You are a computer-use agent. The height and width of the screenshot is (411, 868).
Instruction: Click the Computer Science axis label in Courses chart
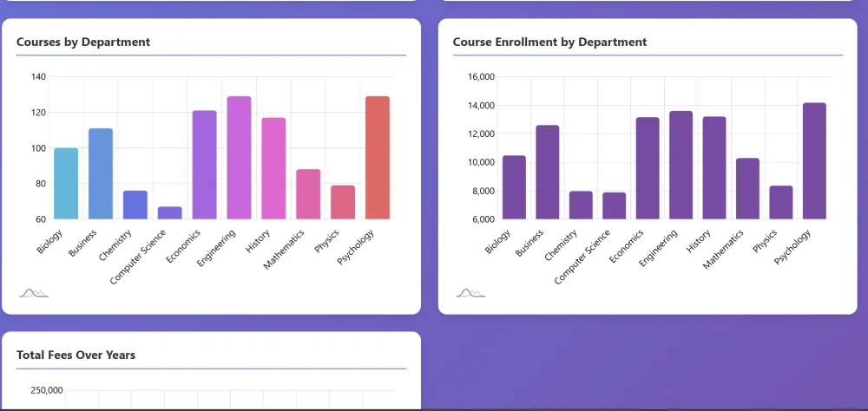tap(138, 257)
